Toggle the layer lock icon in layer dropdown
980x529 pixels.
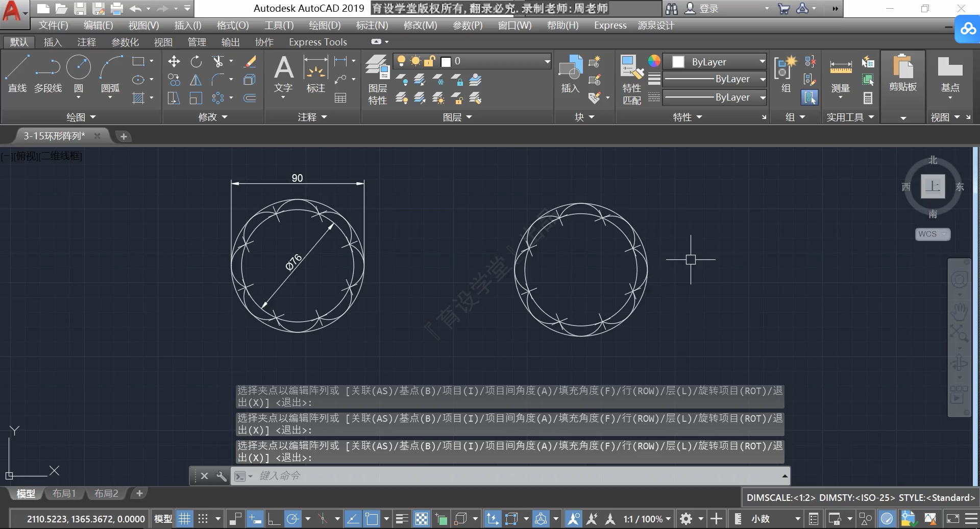[430, 61]
